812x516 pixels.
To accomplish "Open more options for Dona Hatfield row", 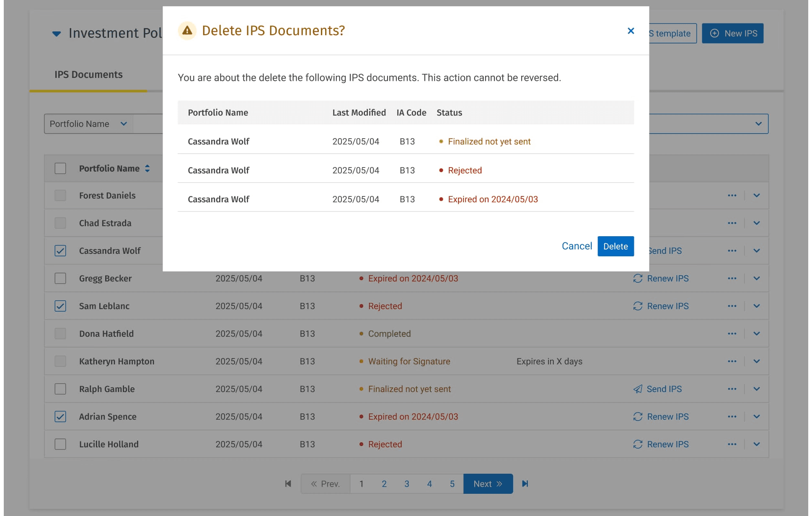I will point(732,334).
